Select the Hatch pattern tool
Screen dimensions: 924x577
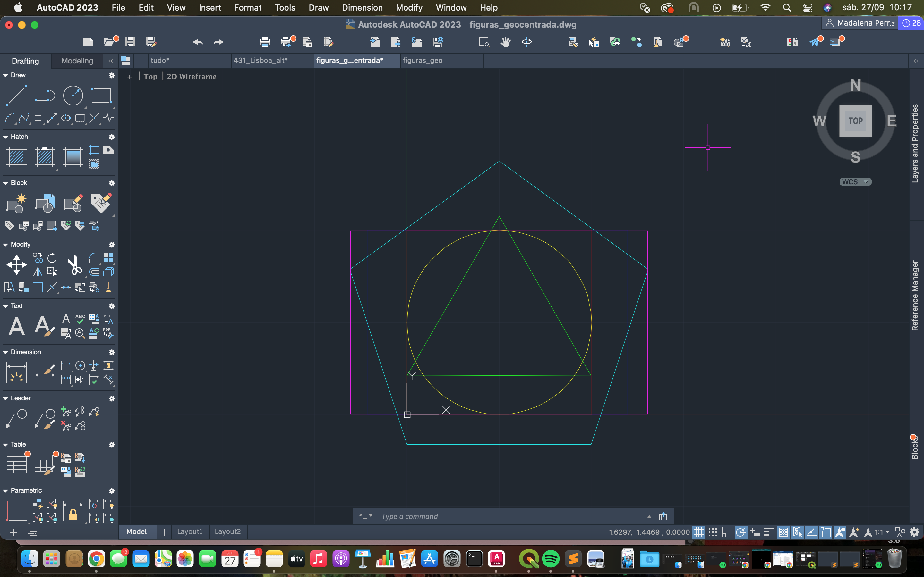click(17, 157)
